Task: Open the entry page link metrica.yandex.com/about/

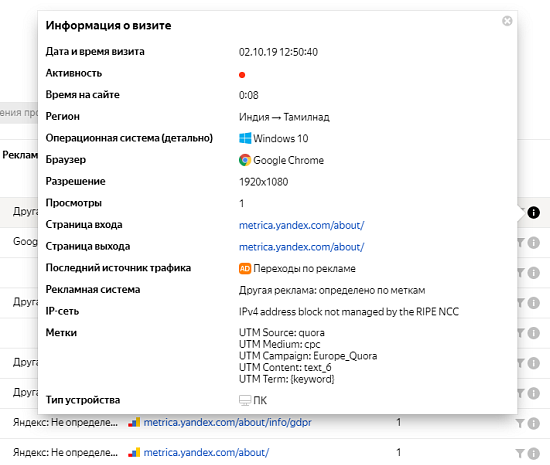Action: [x=301, y=225]
